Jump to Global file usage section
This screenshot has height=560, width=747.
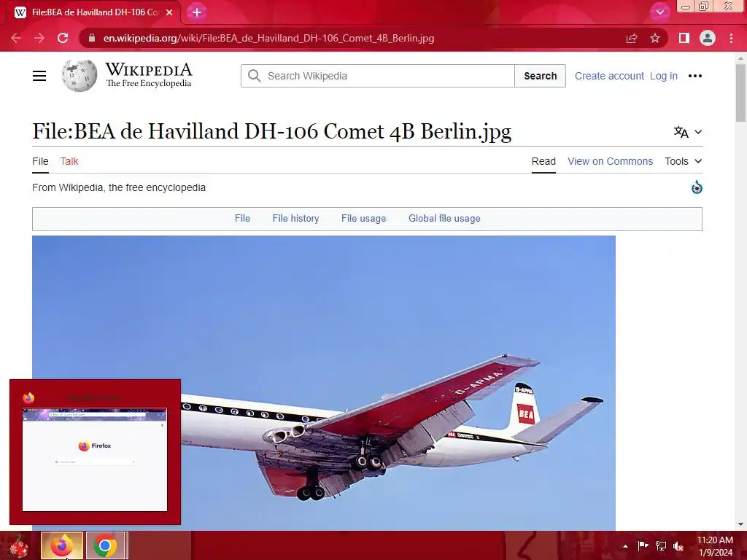444,219
